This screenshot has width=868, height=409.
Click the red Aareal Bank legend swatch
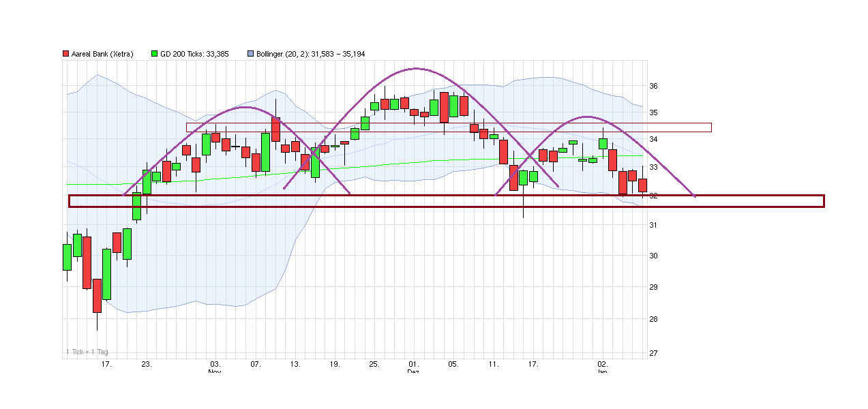pos(66,54)
